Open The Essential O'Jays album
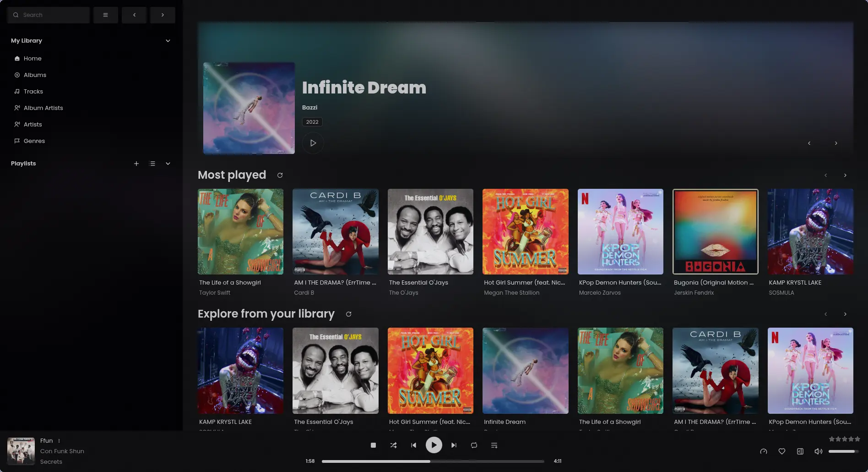Viewport: 868px width, 472px height. coord(430,231)
